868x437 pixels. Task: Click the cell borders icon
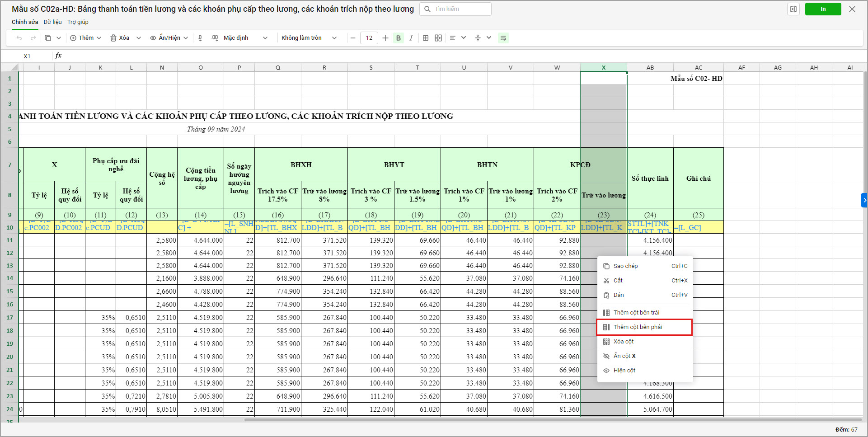pyautogui.click(x=426, y=38)
